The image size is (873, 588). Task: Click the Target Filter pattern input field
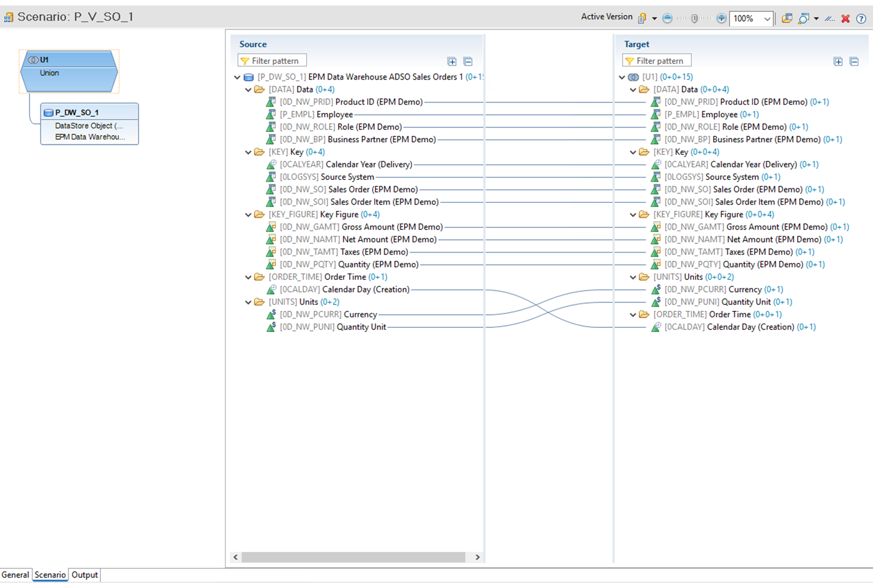tap(657, 61)
